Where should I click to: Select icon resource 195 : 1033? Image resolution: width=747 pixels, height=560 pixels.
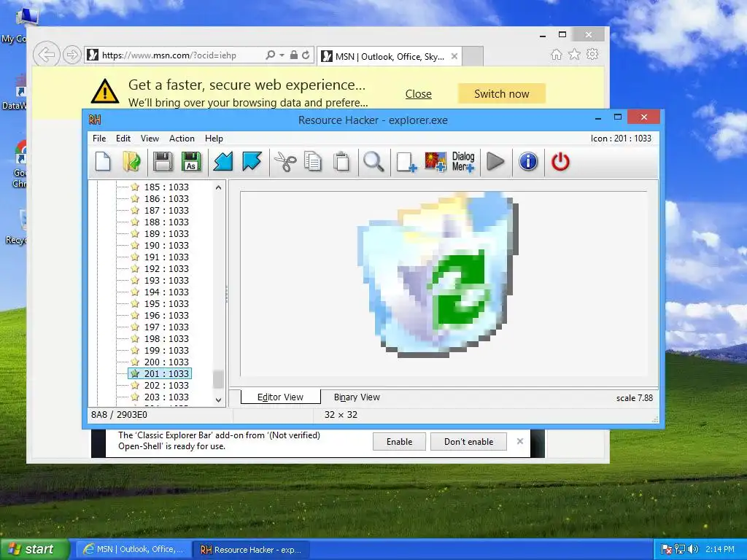166,304
